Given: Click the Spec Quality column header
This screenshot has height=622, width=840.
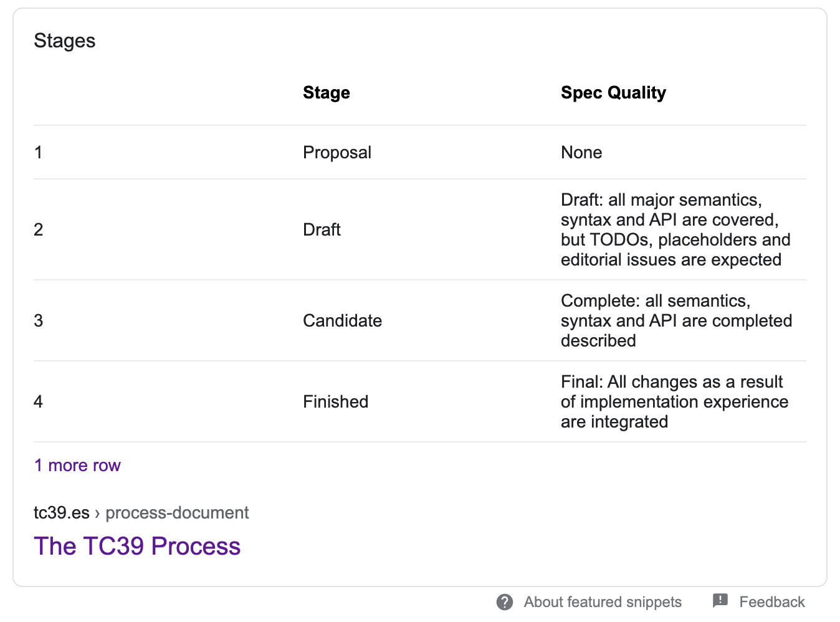Looking at the screenshot, I should pos(613,93).
